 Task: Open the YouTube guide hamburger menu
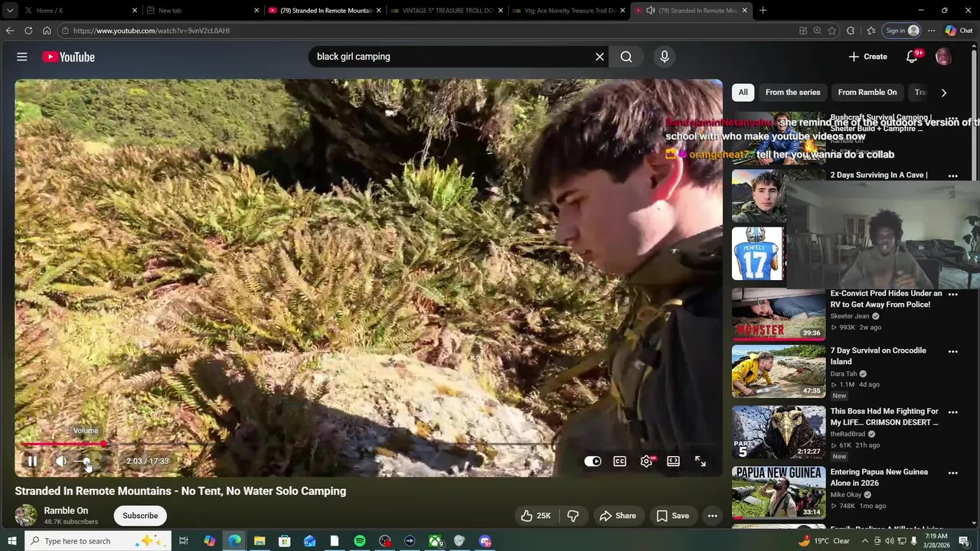[22, 57]
